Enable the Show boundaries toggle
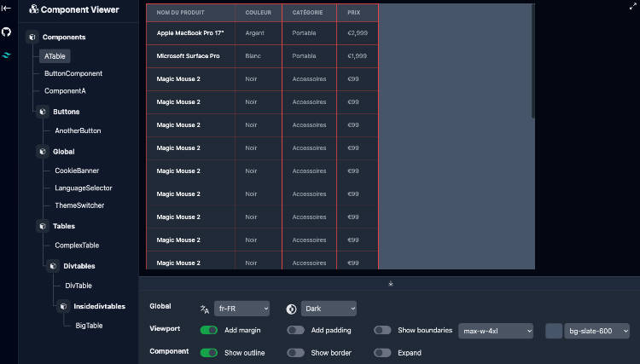 pyautogui.click(x=382, y=330)
